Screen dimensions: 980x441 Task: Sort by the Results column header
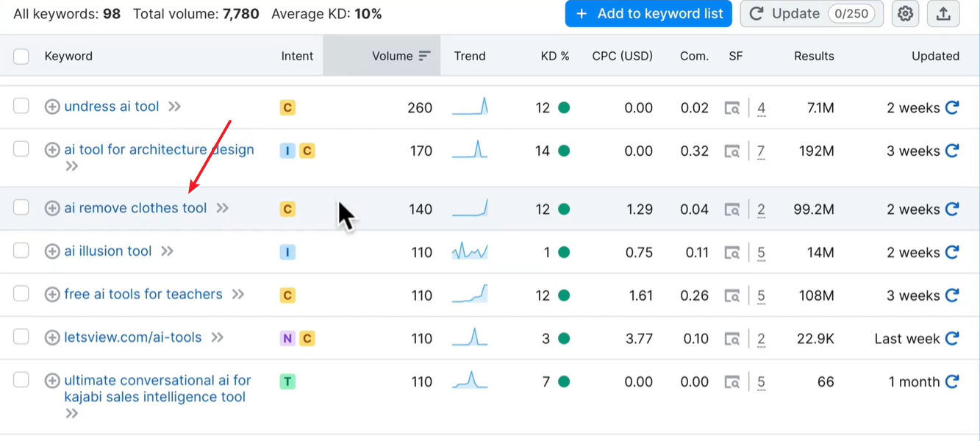point(814,56)
